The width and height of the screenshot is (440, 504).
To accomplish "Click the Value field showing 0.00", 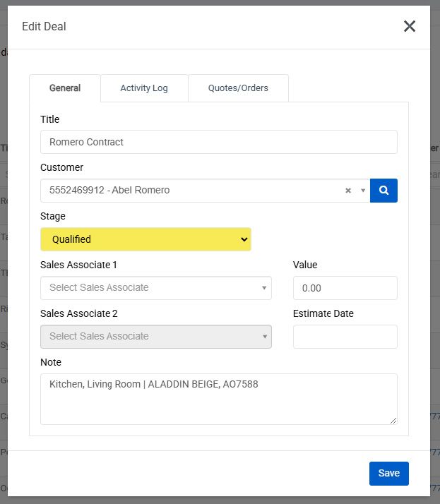I will tap(345, 288).
